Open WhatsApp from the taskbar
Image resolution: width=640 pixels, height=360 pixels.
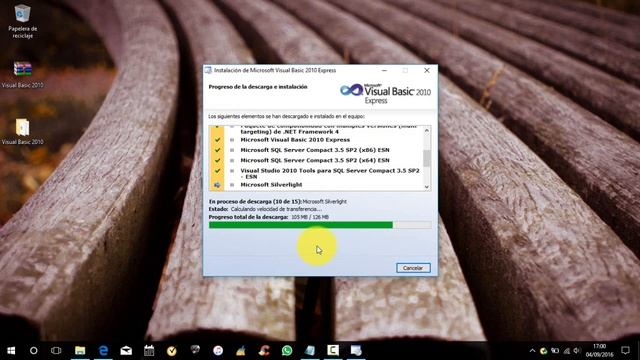pyautogui.click(x=287, y=351)
